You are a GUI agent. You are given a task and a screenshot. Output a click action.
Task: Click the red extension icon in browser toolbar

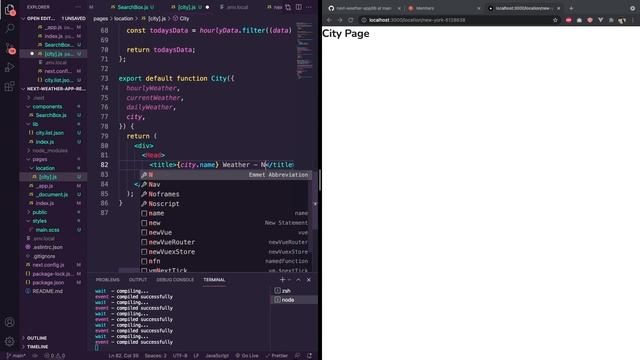(x=569, y=20)
